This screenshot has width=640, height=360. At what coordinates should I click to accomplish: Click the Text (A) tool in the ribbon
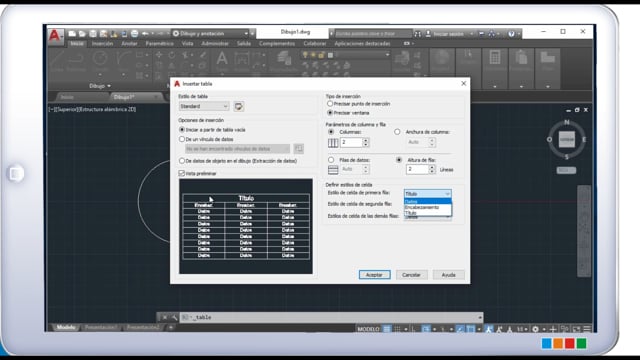(x=222, y=59)
